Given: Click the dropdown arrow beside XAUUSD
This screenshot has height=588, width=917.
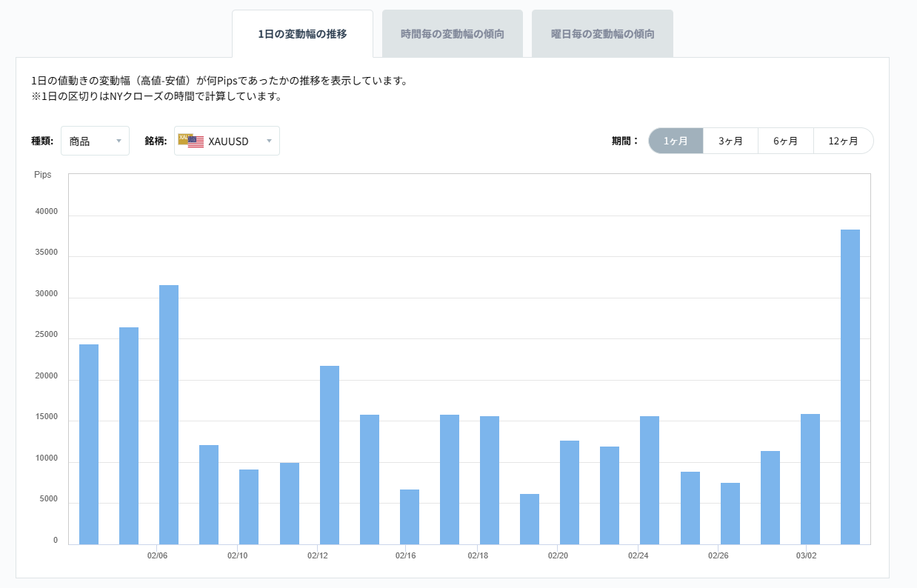Looking at the screenshot, I should (x=270, y=140).
